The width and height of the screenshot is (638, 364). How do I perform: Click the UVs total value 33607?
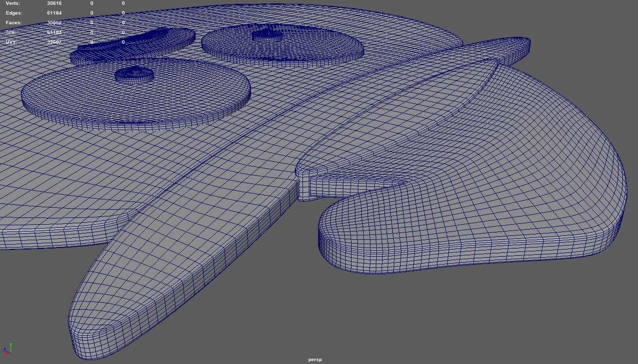54,42
